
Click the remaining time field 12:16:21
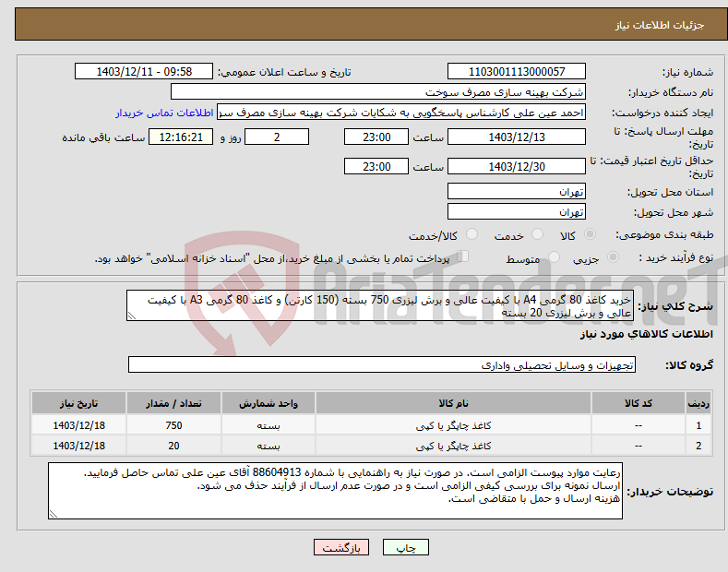click(181, 137)
